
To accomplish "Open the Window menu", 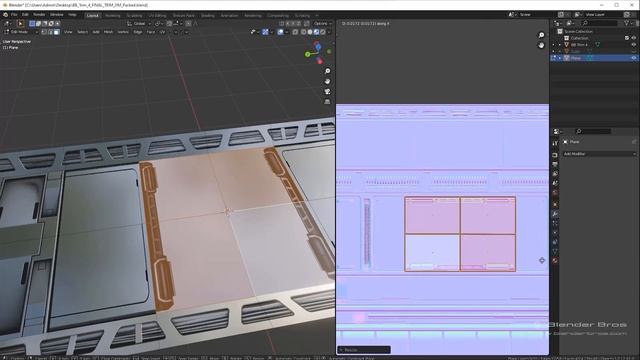I will pos(57,15).
